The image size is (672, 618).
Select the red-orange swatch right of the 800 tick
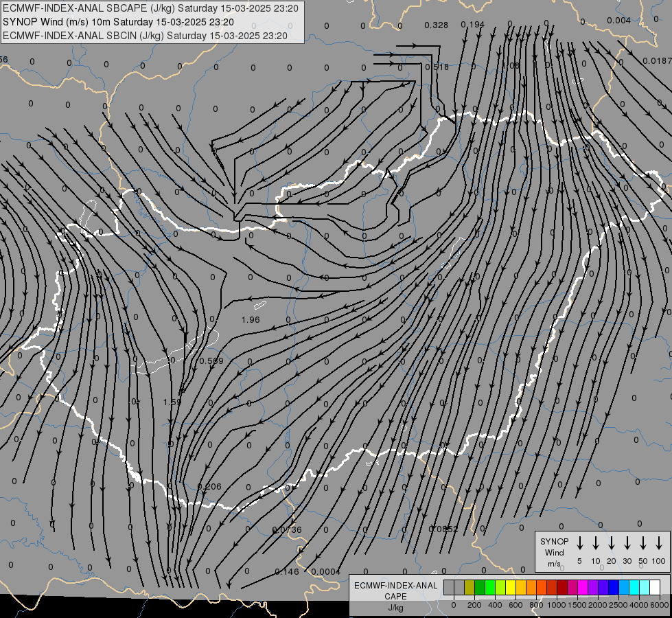(x=542, y=587)
